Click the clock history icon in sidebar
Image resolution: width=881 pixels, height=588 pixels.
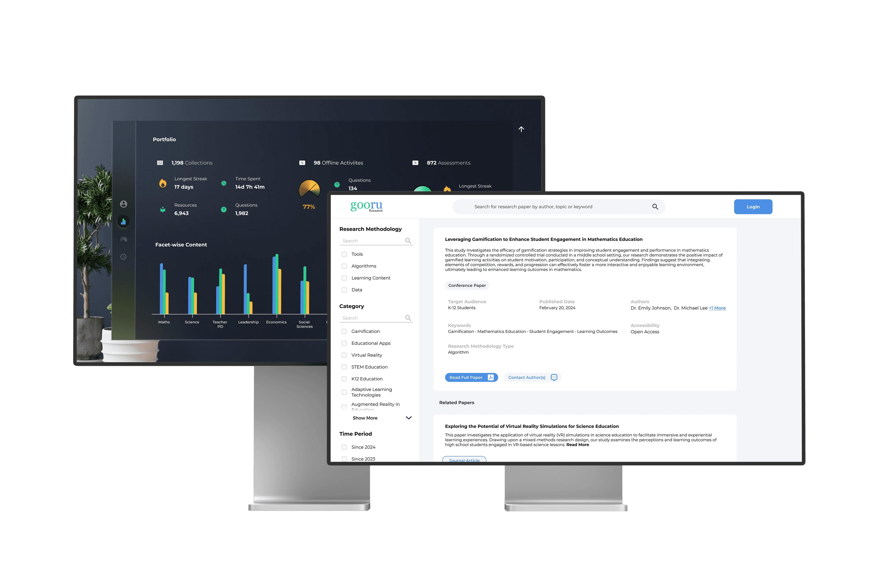coord(123,257)
